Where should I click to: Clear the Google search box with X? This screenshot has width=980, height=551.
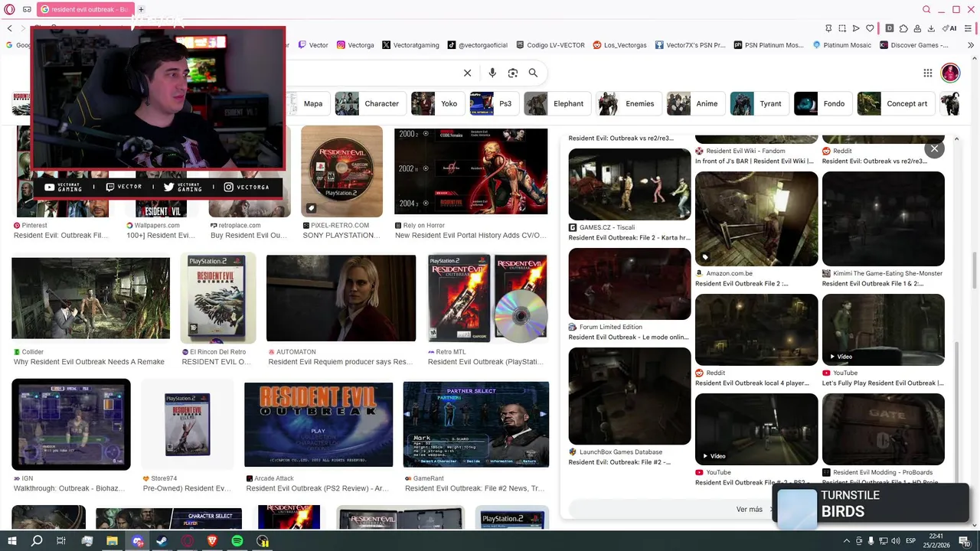[467, 73]
